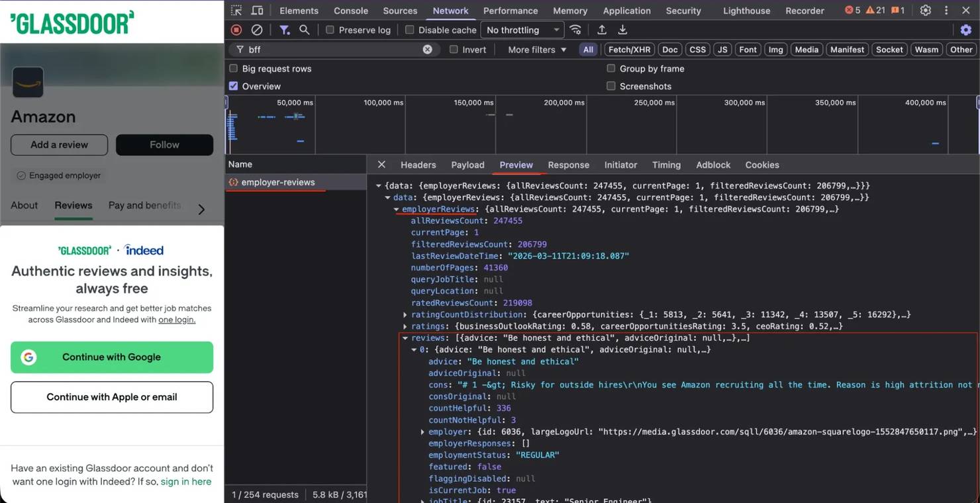980x503 pixels.
Task: Stop recording network log
Action: coord(236,30)
